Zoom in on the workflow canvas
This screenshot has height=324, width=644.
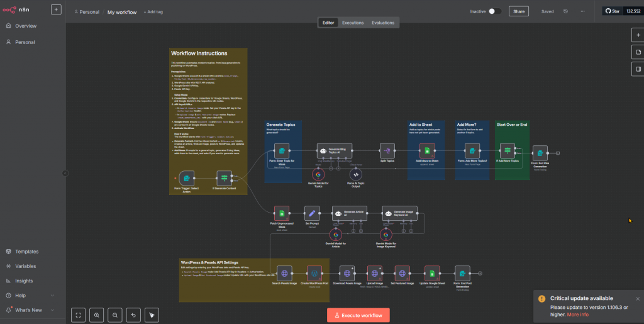click(97, 314)
